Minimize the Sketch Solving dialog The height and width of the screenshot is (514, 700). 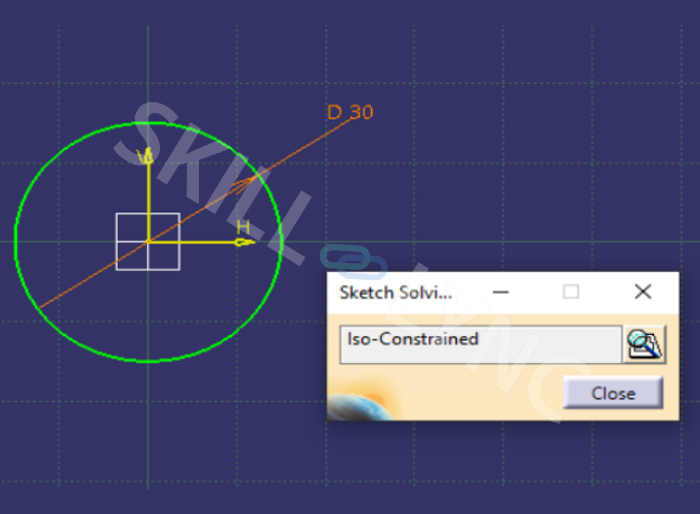click(x=500, y=293)
